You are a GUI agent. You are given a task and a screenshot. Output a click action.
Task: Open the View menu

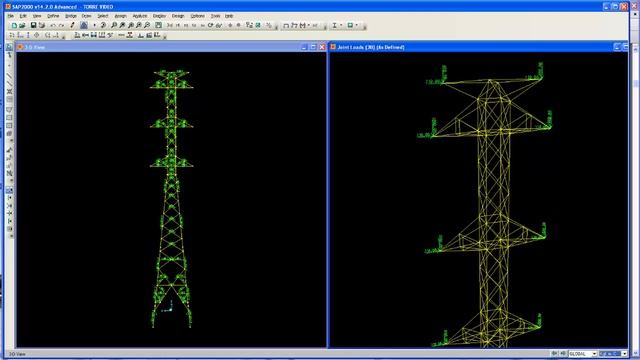click(x=37, y=16)
